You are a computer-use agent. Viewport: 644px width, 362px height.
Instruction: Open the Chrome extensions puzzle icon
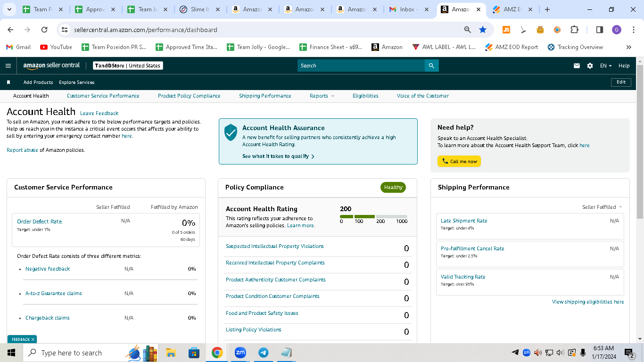(574, 30)
